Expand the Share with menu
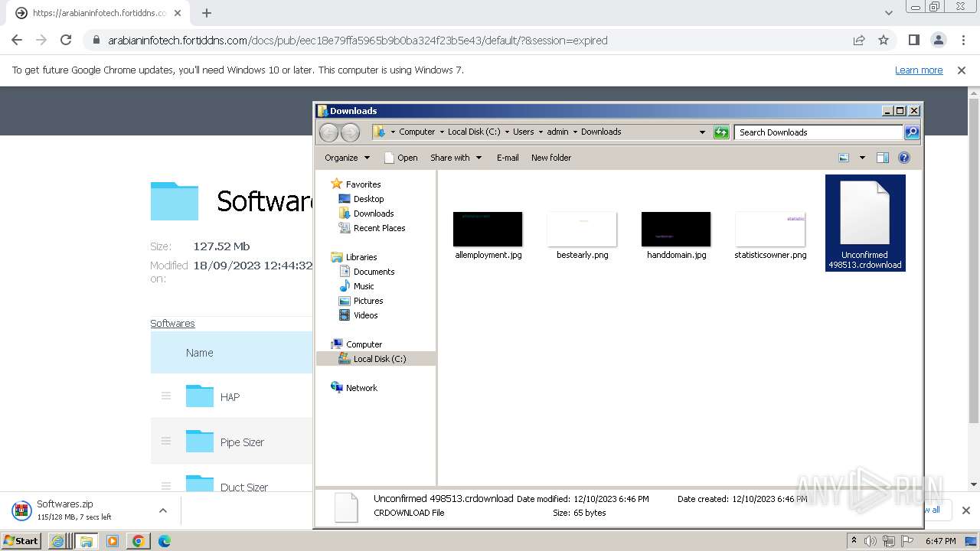Viewport: 980px width, 551px height. (x=456, y=158)
